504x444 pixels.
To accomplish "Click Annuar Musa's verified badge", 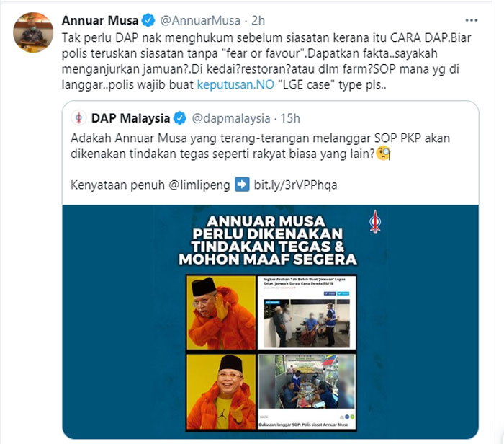I will point(148,21).
